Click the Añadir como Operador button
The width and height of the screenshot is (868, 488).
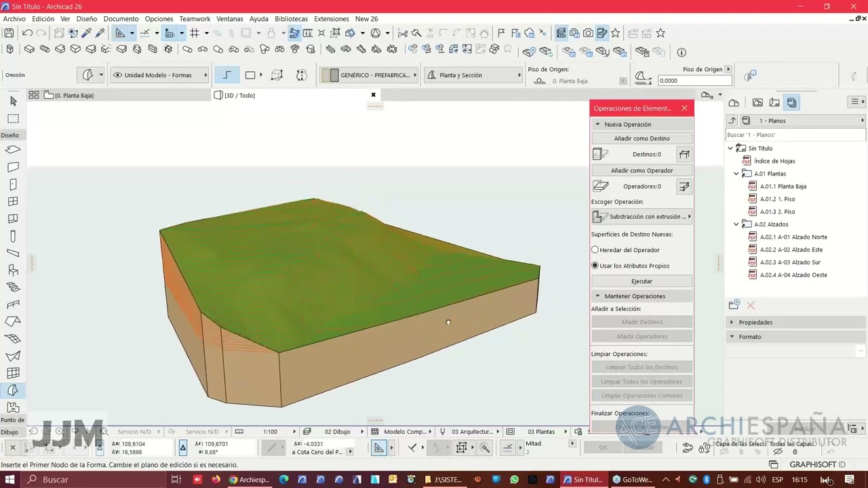coord(642,171)
